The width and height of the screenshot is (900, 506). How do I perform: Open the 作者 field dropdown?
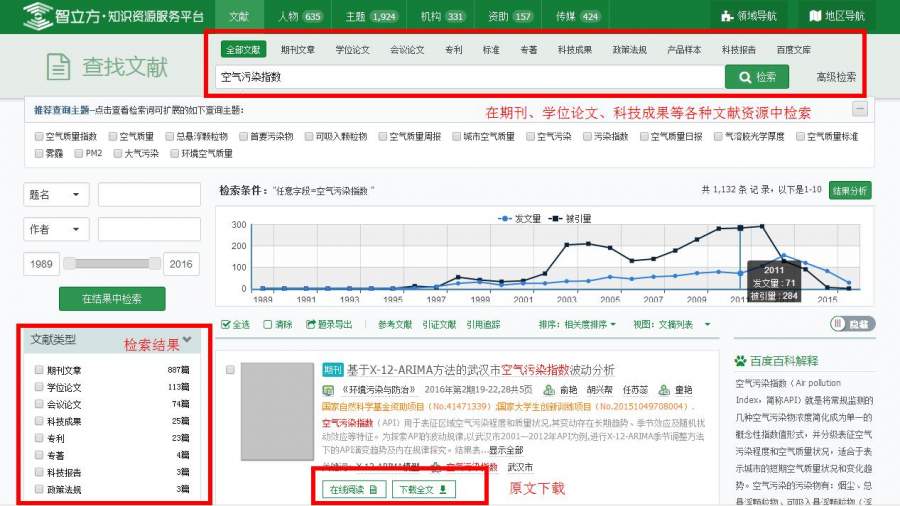(x=56, y=229)
